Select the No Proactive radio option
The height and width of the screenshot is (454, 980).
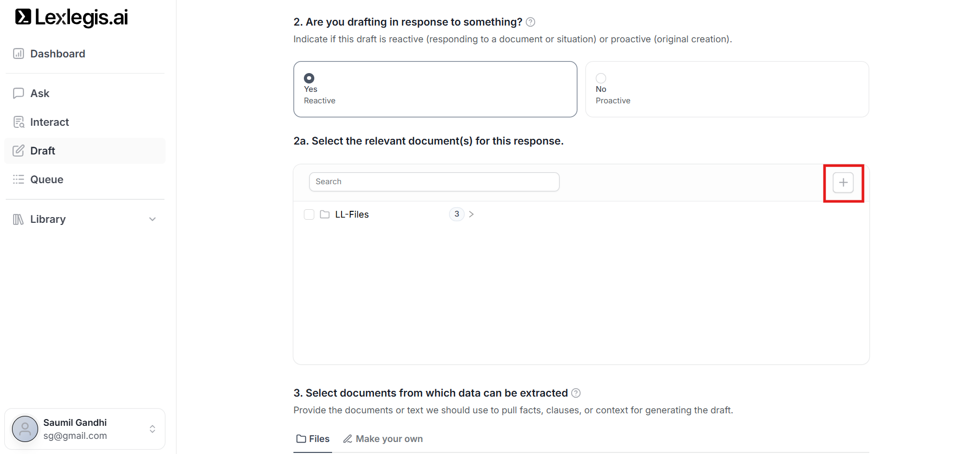(601, 78)
